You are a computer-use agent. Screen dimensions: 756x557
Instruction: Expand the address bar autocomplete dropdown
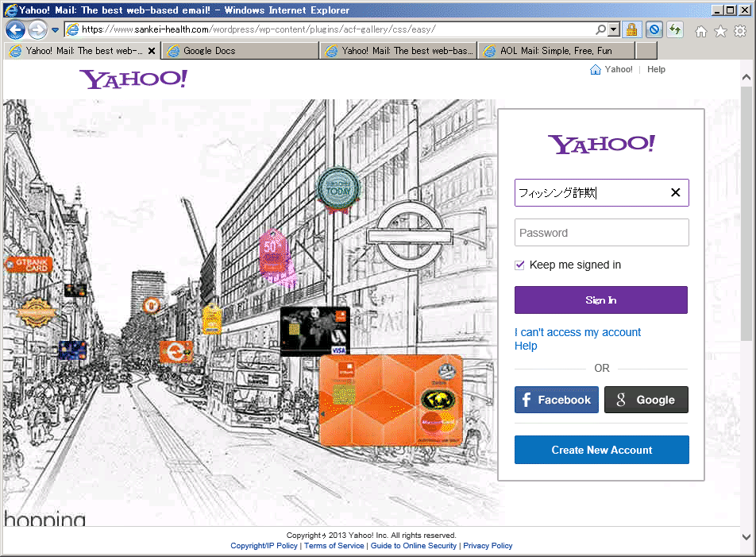(613, 30)
